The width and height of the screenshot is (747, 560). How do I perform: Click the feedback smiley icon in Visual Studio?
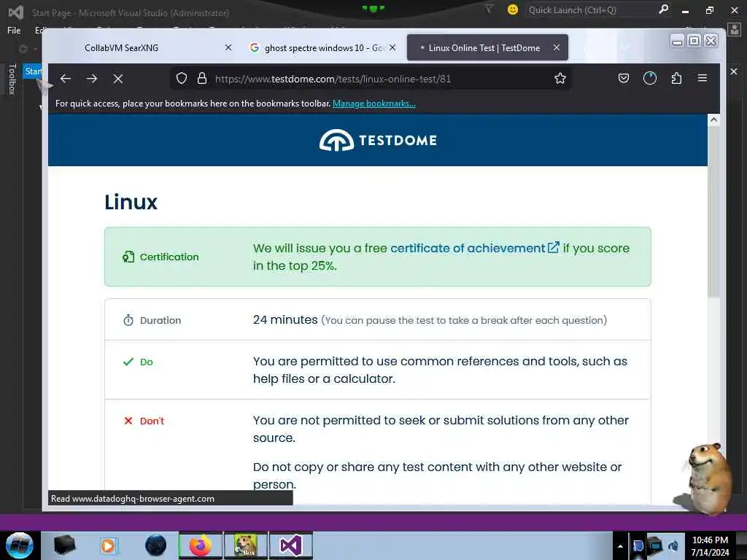tap(513, 9)
